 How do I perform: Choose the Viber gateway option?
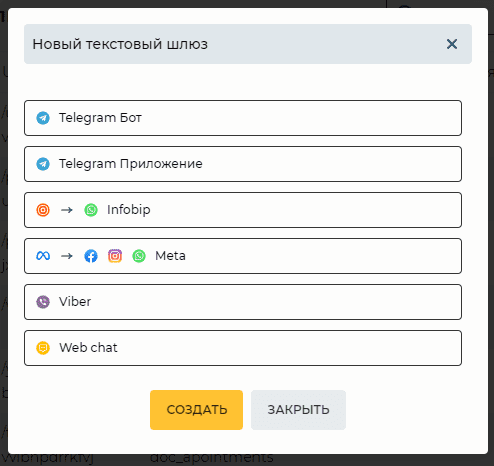(243, 302)
